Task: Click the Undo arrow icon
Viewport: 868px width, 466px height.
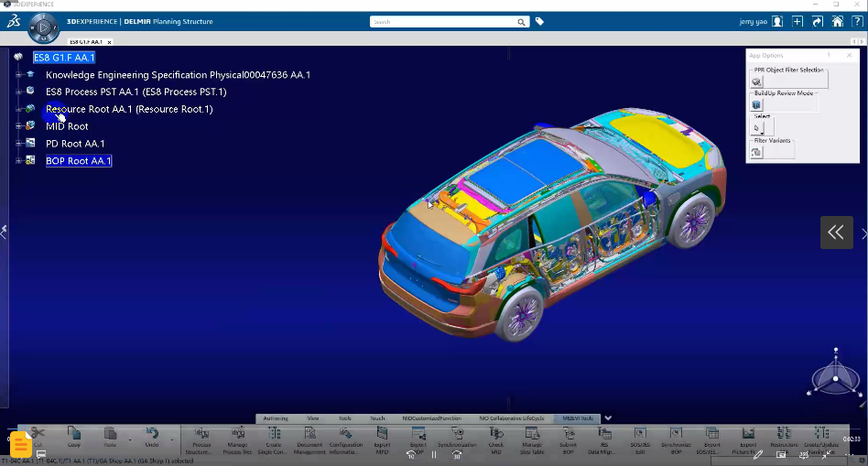Action: tap(152, 433)
